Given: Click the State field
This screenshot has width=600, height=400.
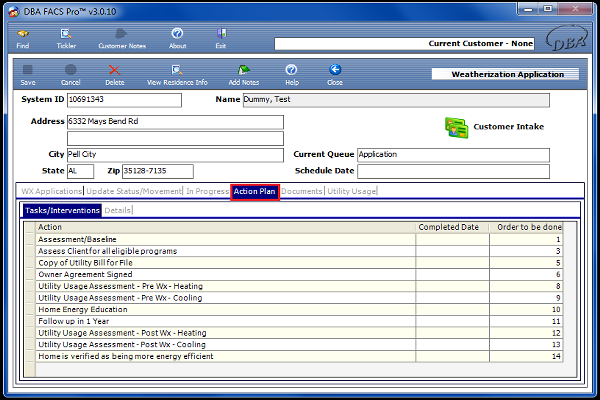Looking at the screenshot, I should 80,171.
